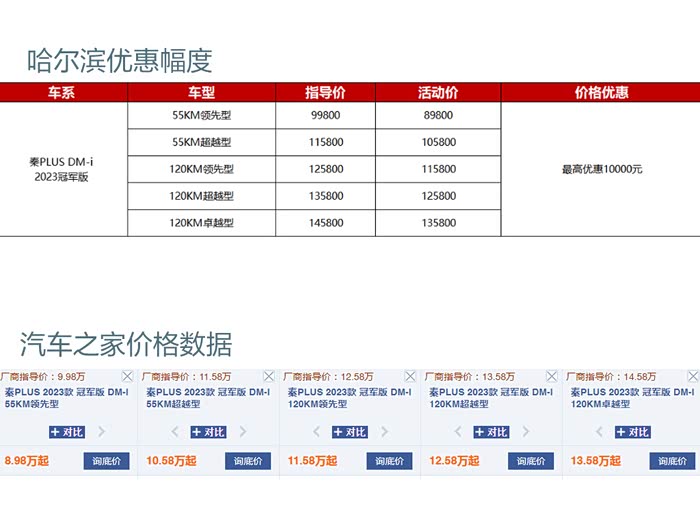Select the 车系 column header
Viewport: 700px width, 525px height.
tap(62, 92)
